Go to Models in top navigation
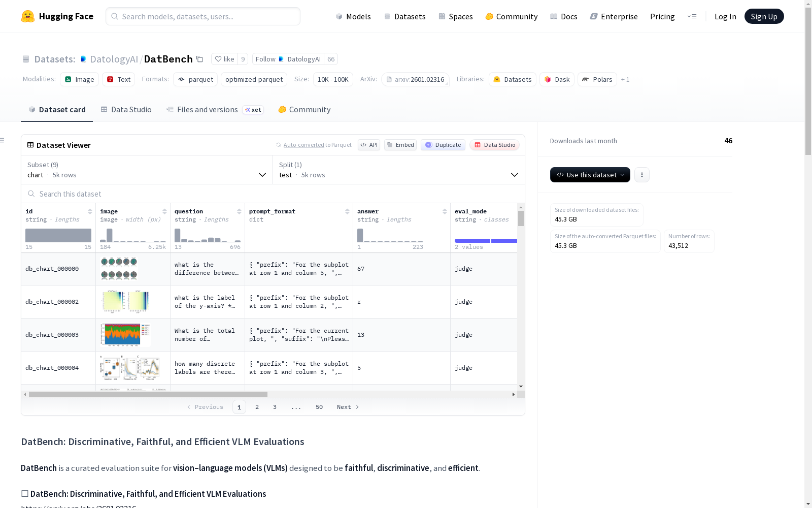 pos(353,16)
